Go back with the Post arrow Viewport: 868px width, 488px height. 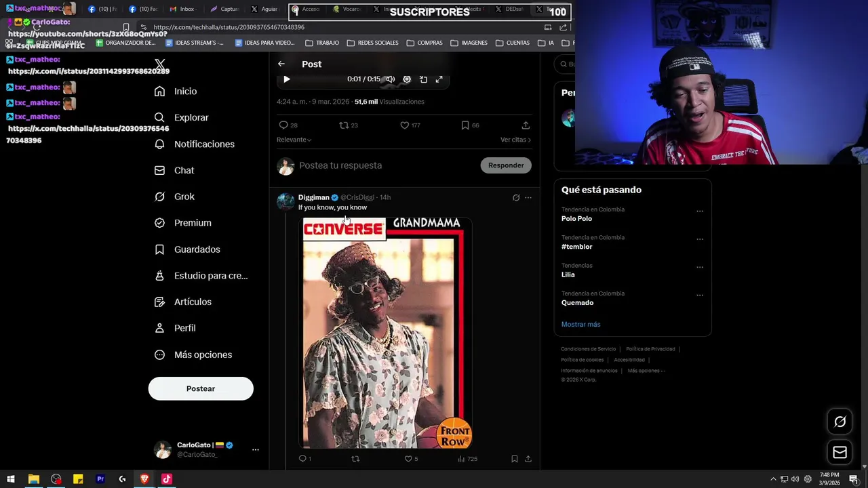[x=281, y=64]
